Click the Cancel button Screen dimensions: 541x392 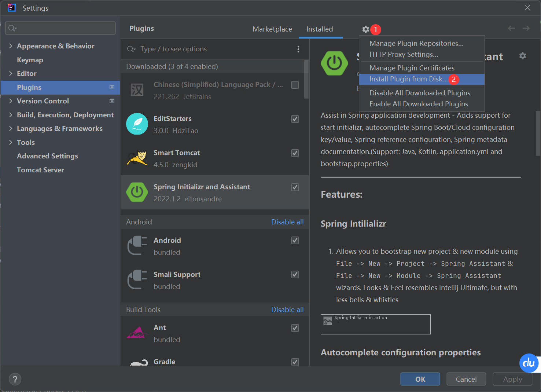466,379
